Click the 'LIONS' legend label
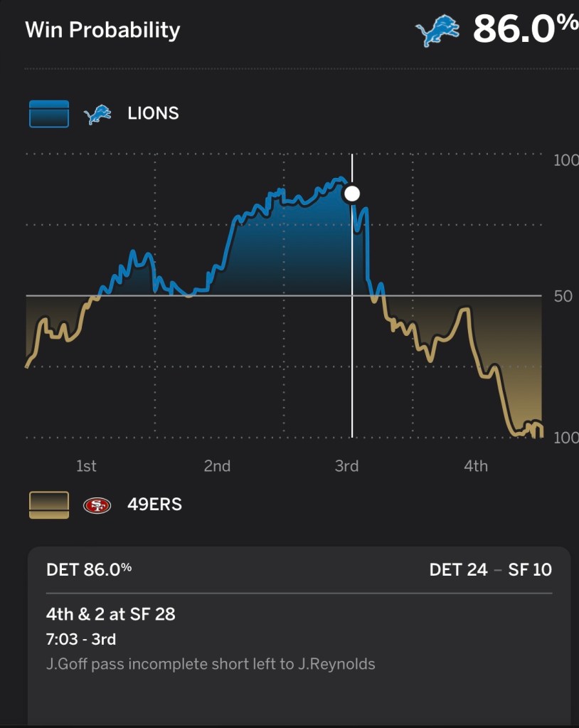579x728 pixels. point(153,114)
